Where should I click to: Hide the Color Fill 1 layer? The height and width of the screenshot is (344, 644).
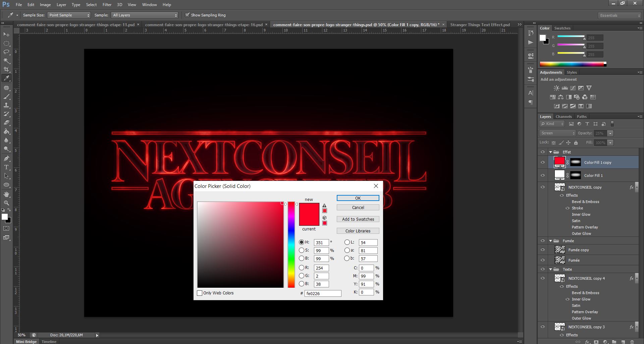[543, 176]
